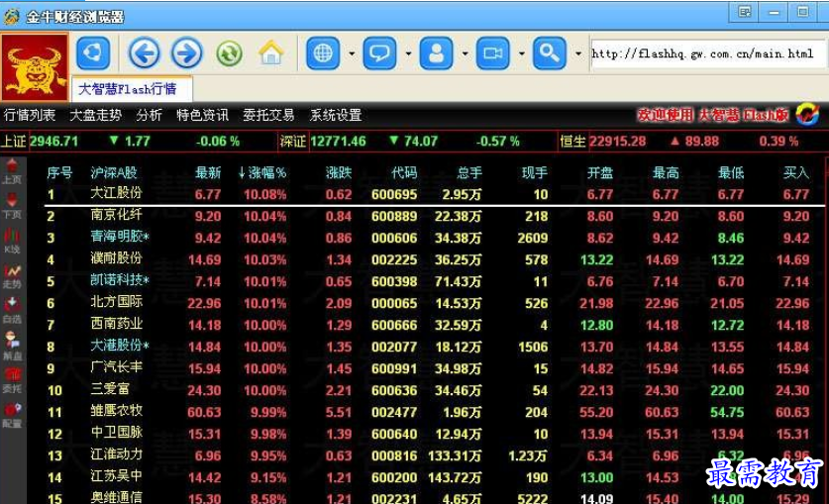Viewport: 829px width, 504px height.
Task: Open 行情列表 menu
Action: pos(30,115)
